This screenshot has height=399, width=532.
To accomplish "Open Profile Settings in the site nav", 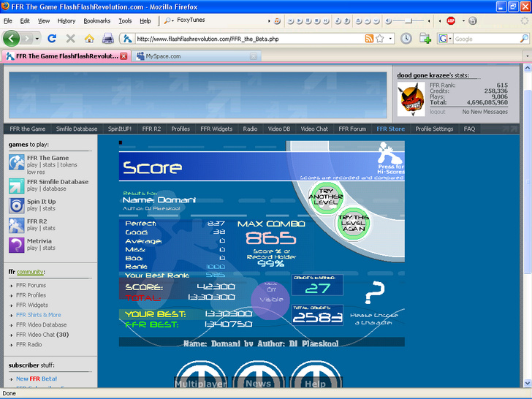I will coord(434,129).
